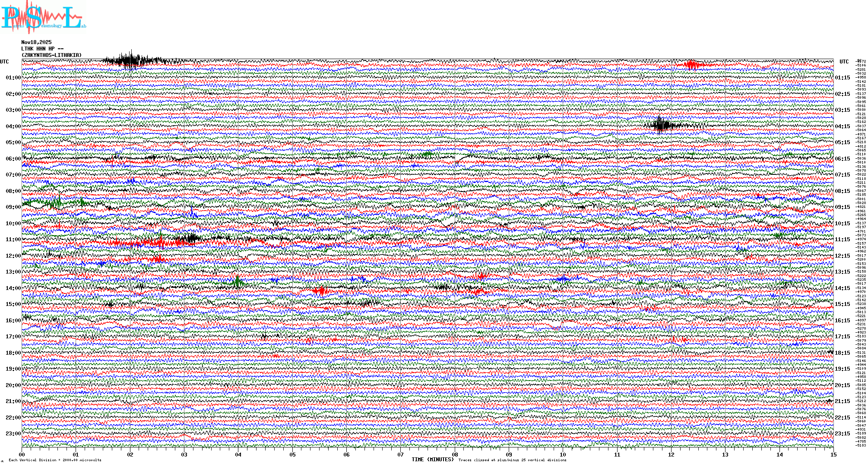868x466 pixels.
Task: Click the (ZAKYNTHOS-LITHAKIA) location label
Action: (51, 55)
